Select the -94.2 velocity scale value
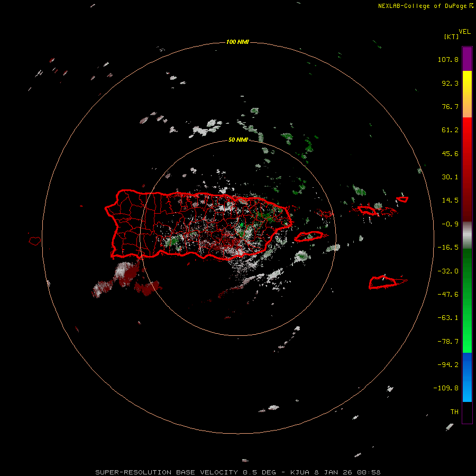Screen dimensions: 476x476 tap(448, 365)
